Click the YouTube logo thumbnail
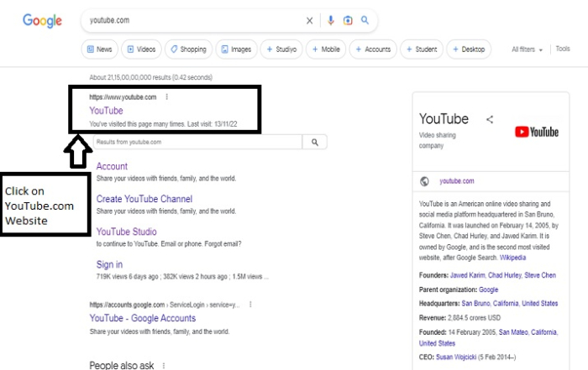The image size is (588, 370). [x=537, y=132]
